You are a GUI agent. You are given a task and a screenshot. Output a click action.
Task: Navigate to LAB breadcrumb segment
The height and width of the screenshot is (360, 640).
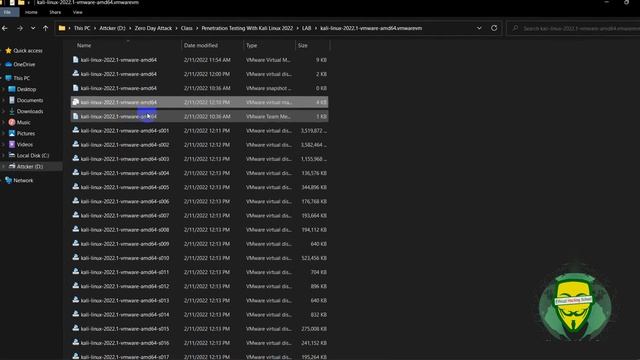pyautogui.click(x=307, y=28)
